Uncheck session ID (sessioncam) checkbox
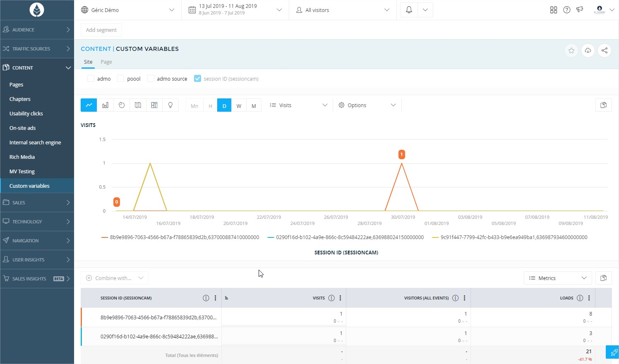 pos(197,79)
